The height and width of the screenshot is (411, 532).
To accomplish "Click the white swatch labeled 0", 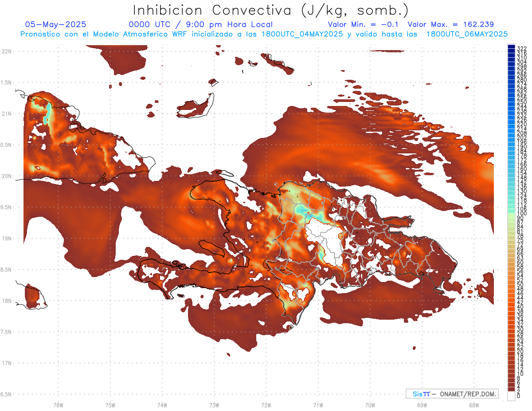I will [x=511, y=396].
